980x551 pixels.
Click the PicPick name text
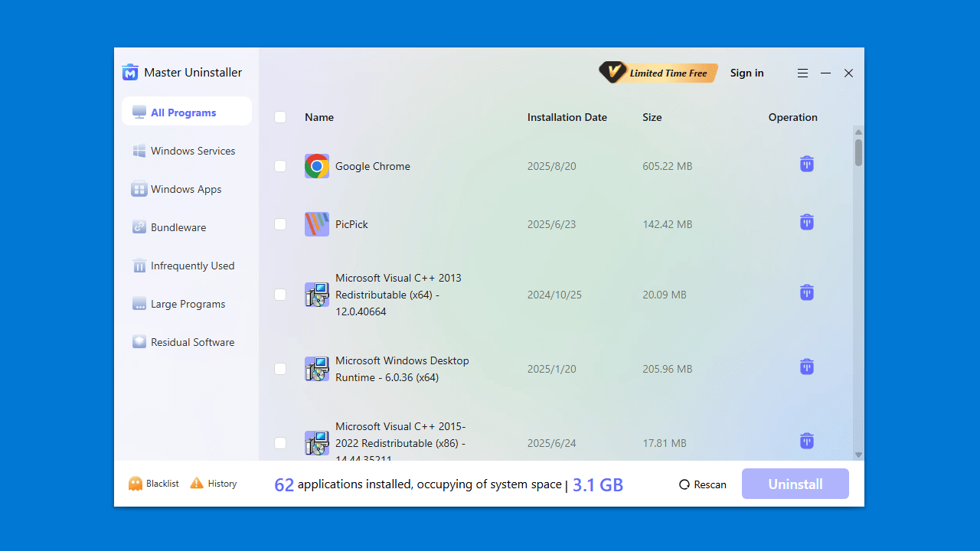point(351,224)
